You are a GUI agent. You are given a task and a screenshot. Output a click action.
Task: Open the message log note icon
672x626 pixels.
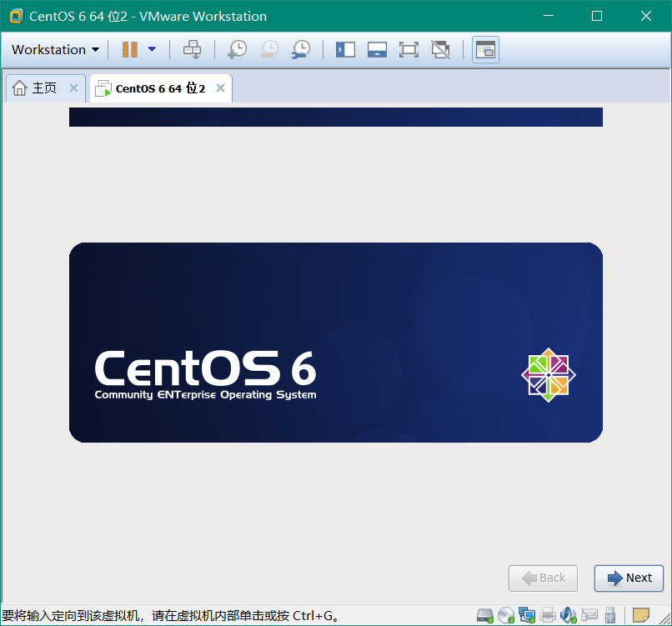click(x=640, y=616)
